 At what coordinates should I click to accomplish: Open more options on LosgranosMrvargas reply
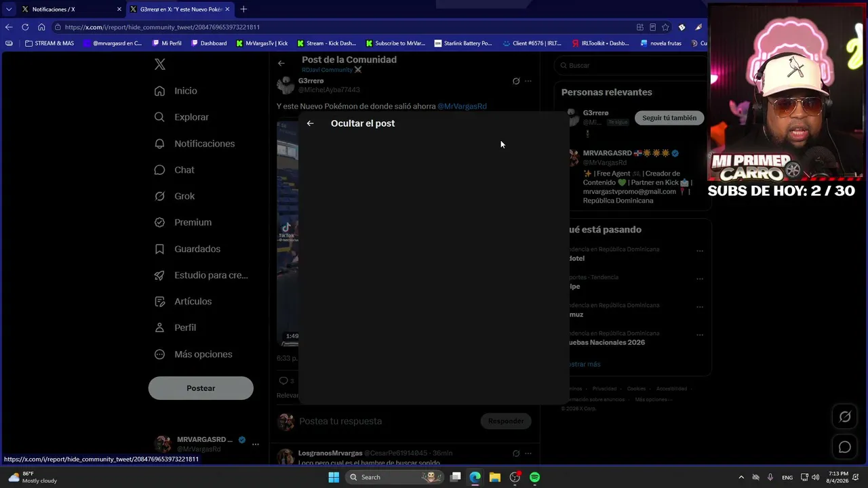(x=528, y=453)
